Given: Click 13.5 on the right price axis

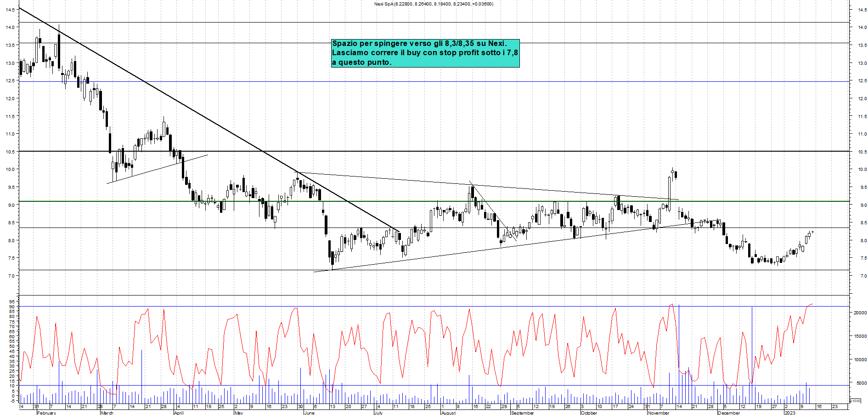Looking at the screenshot, I should [x=862, y=45].
